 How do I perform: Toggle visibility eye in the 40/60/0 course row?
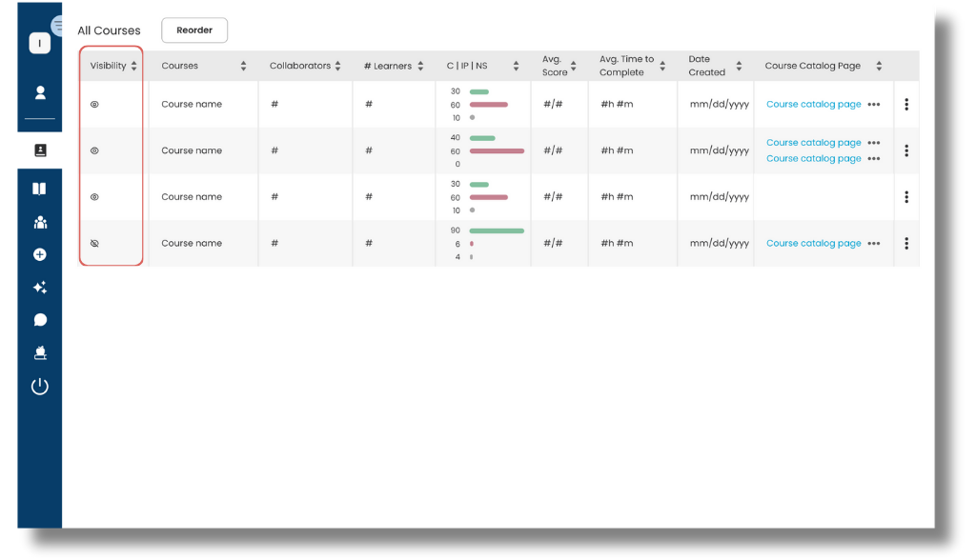[x=94, y=150]
